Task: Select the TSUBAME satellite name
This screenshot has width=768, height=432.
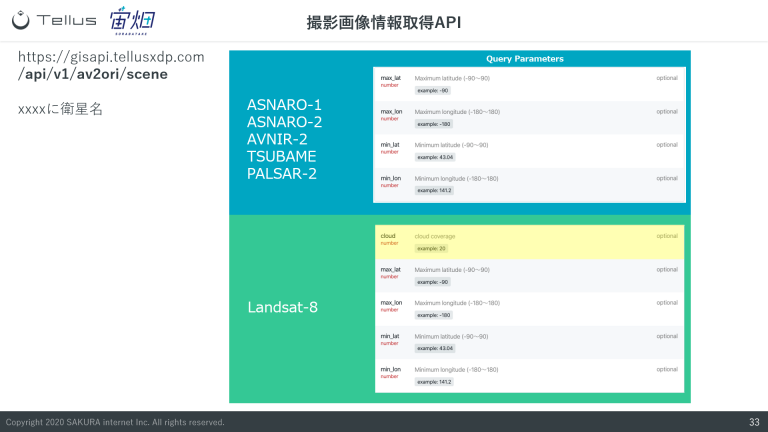Action: pos(281,156)
